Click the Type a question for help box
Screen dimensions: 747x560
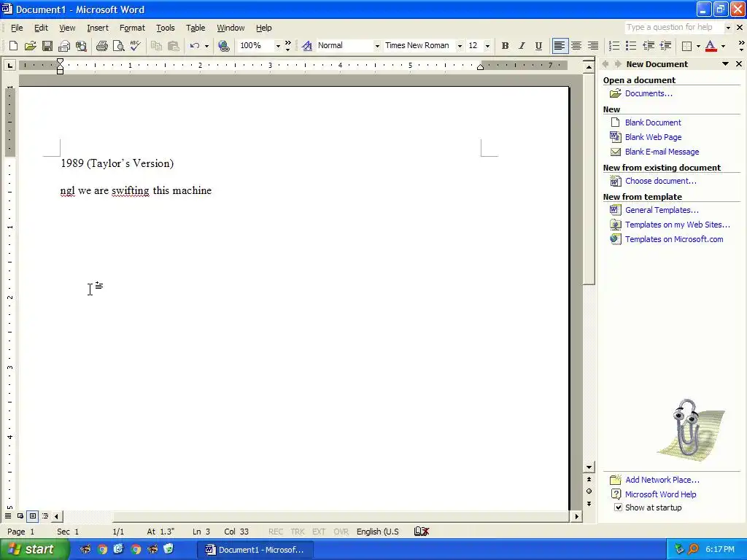click(673, 28)
